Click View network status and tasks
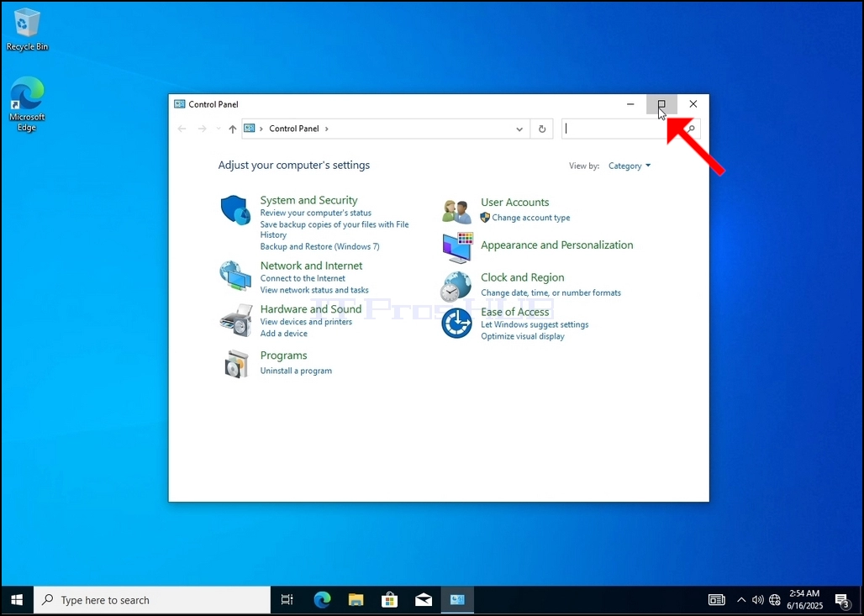 [x=314, y=290]
